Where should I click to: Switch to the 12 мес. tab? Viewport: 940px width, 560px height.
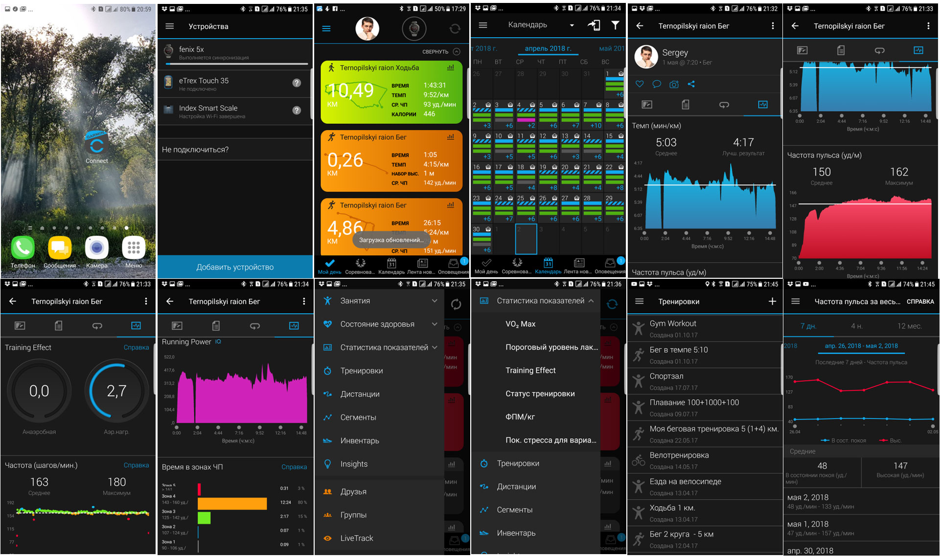point(909,326)
